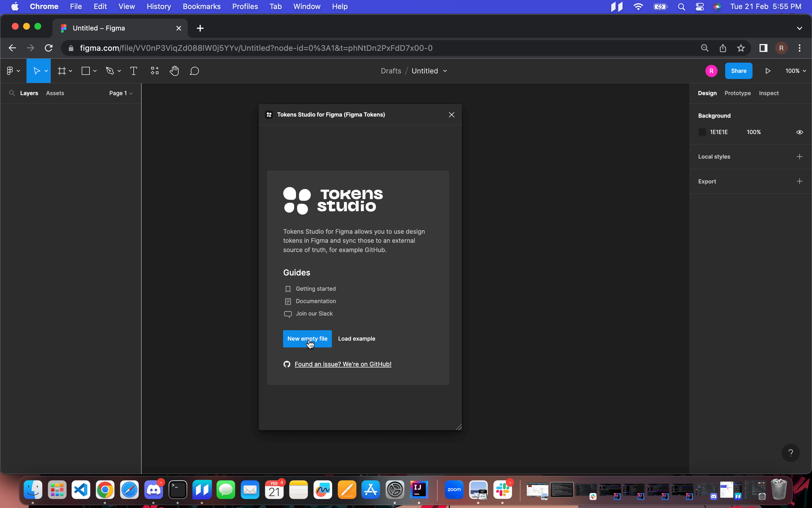Open Control Center in menu bar
The width and height of the screenshot is (812, 508).
pyautogui.click(x=700, y=6)
